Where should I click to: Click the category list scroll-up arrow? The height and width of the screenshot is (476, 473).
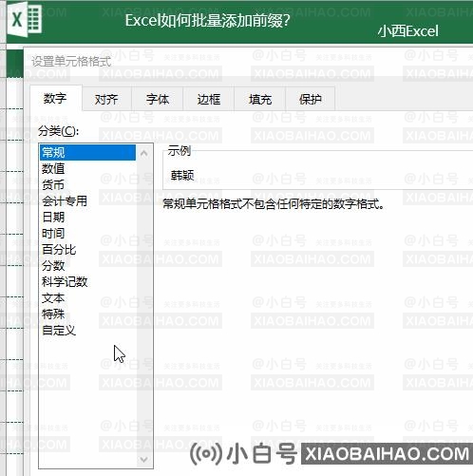click(x=144, y=153)
